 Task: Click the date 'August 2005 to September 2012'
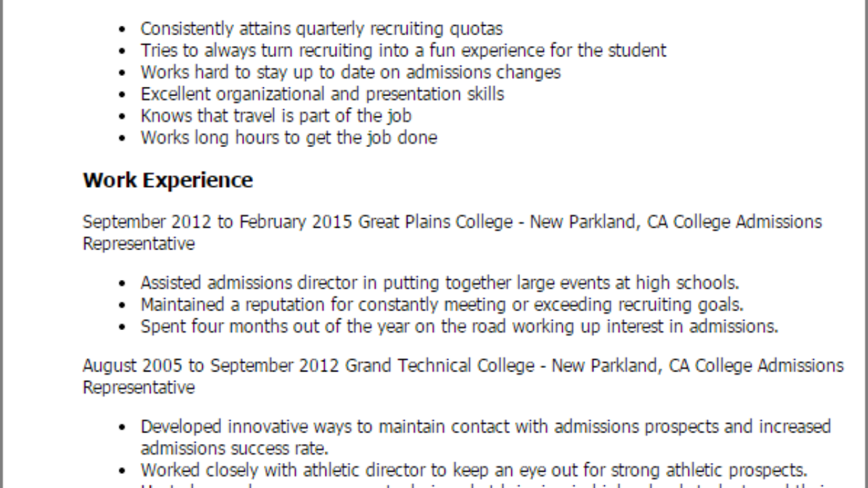[212, 366]
